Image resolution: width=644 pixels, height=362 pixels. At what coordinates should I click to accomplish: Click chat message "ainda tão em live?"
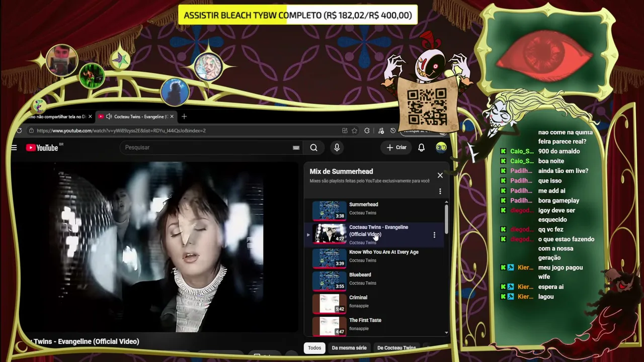[563, 171]
